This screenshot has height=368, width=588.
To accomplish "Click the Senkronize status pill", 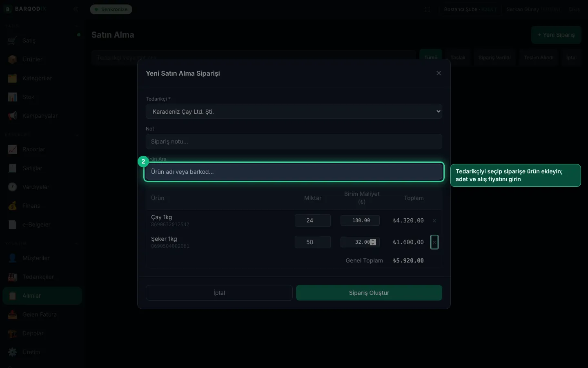I will 111,9.
